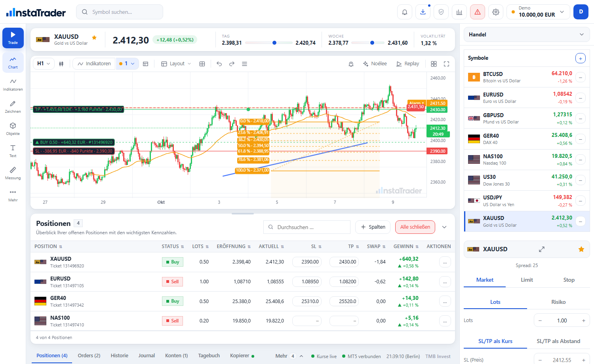Select the Zeichnen drawing tool in the sidebar
Screen dimensions: 594x364
[13, 106]
